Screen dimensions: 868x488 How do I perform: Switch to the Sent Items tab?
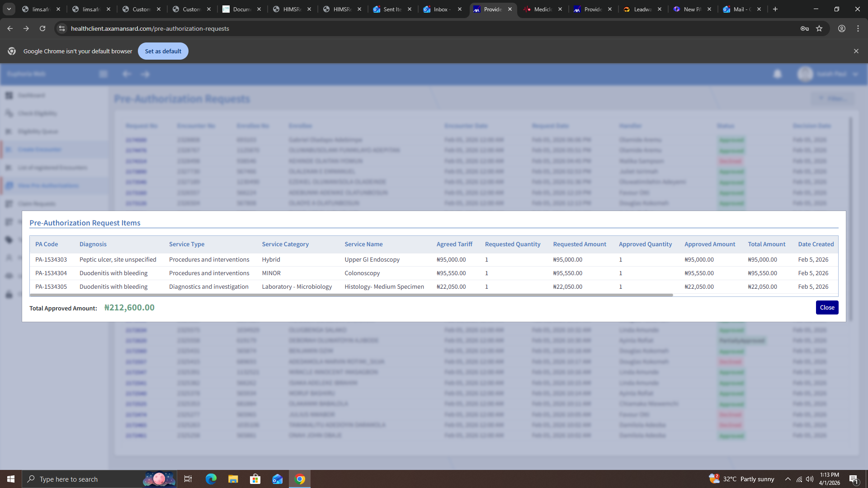click(392, 9)
